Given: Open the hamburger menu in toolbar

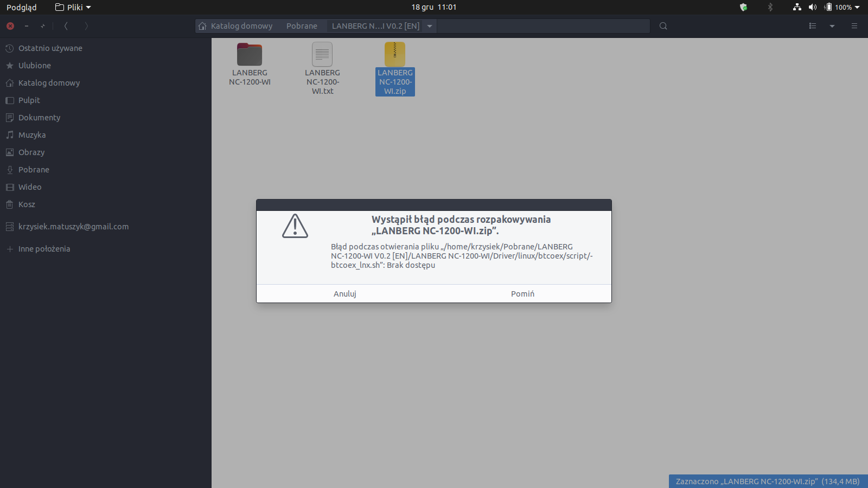Looking at the screenshot, I should 854,26.
